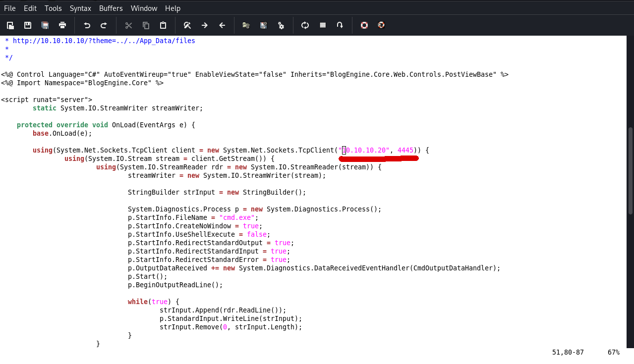Click the p.BeginOutputReadLine(); line

(175, 285)
